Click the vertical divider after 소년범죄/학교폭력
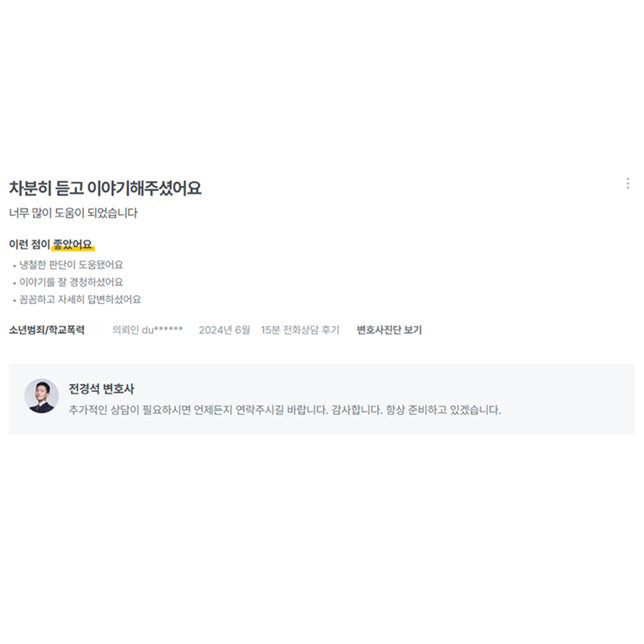Screen dimensions: 644x644 [99, 330]
